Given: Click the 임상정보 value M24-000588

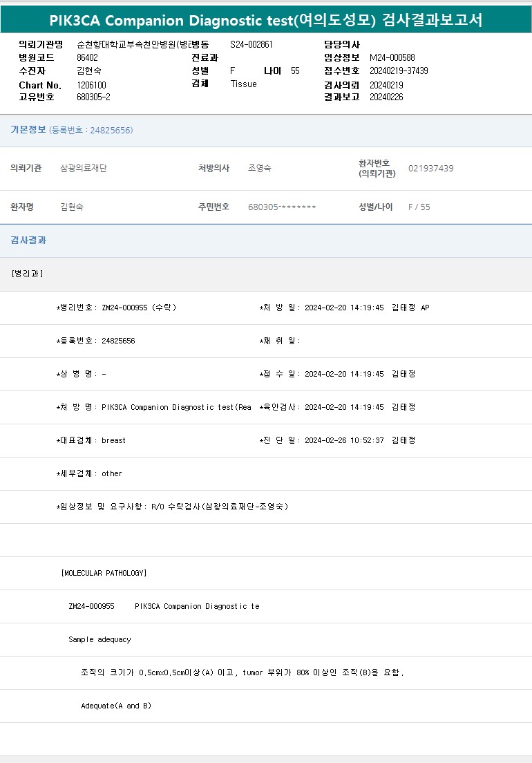Looking at the screenshot, I should (x=392, y=58).
